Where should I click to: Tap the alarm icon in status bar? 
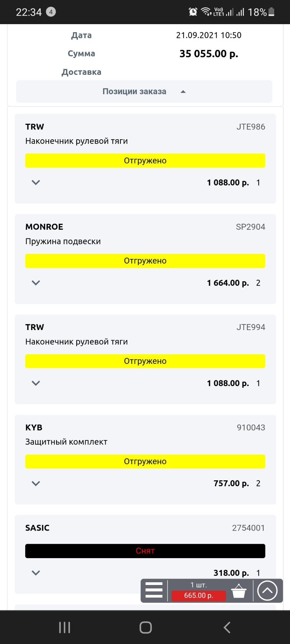[193, 12]
